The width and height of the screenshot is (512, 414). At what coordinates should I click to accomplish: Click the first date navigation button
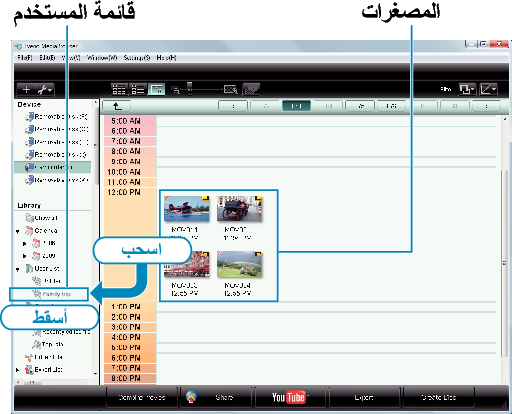click(x=233, y=106)
